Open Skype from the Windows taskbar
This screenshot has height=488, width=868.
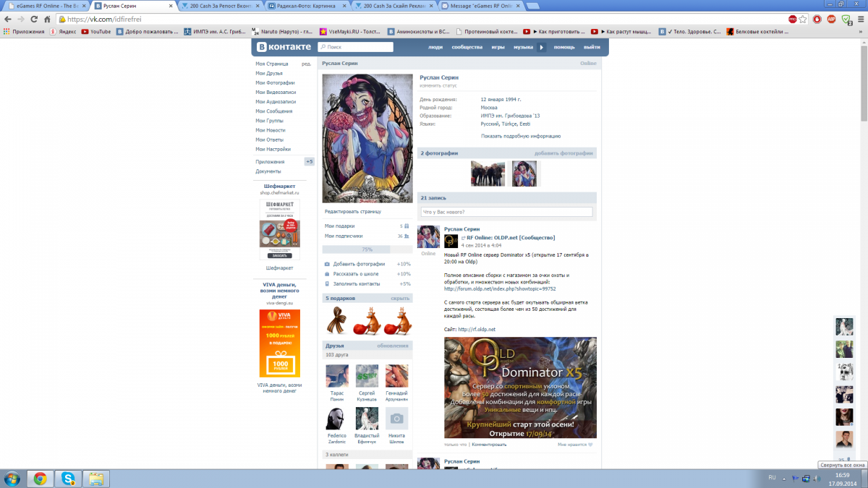coord(68,478)
